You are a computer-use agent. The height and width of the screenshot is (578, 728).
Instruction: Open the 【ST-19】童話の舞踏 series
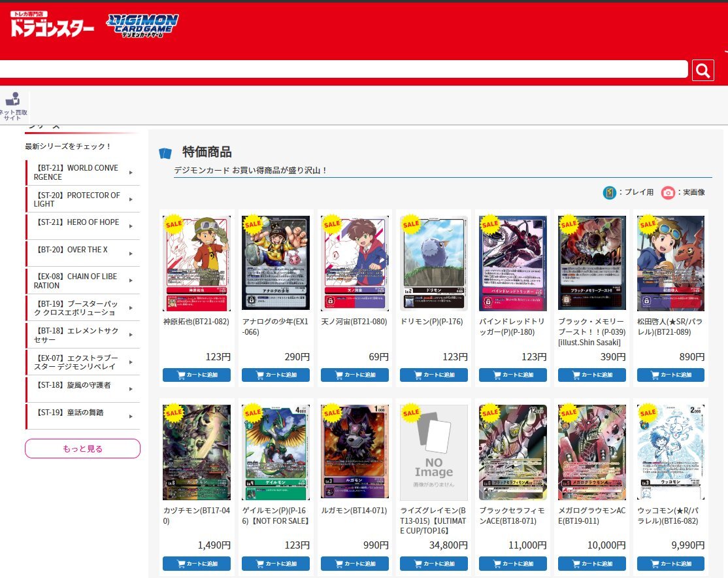83,416
